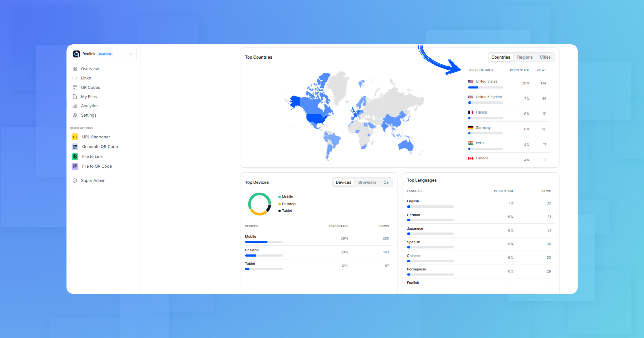This screenshot has height=338, width=644.
Task: Select the Devices tab
Action: click(343, 183)
